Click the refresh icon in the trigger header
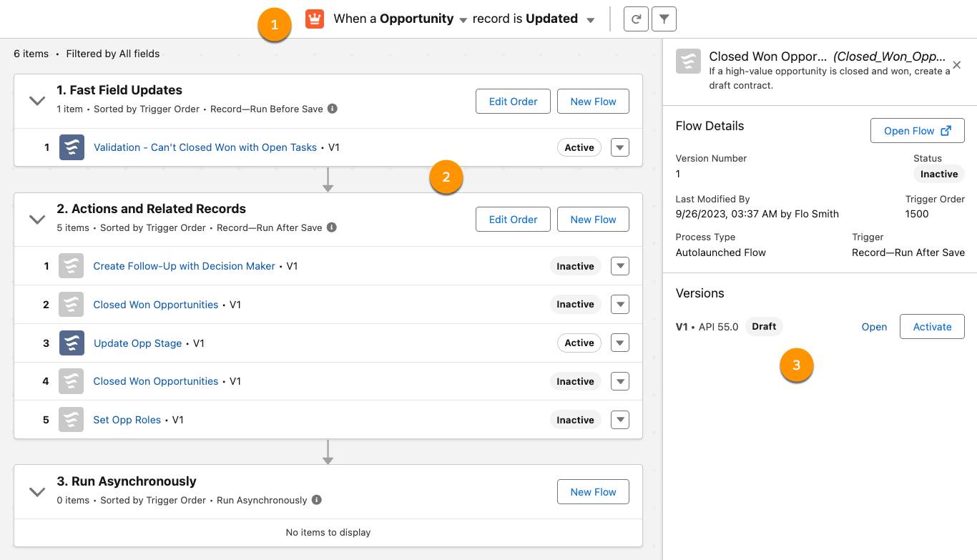 coord(636,19)
